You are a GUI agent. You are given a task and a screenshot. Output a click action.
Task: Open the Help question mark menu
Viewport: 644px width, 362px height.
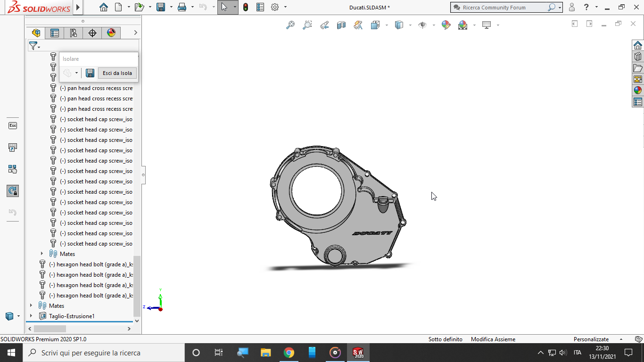click(586, 7)
